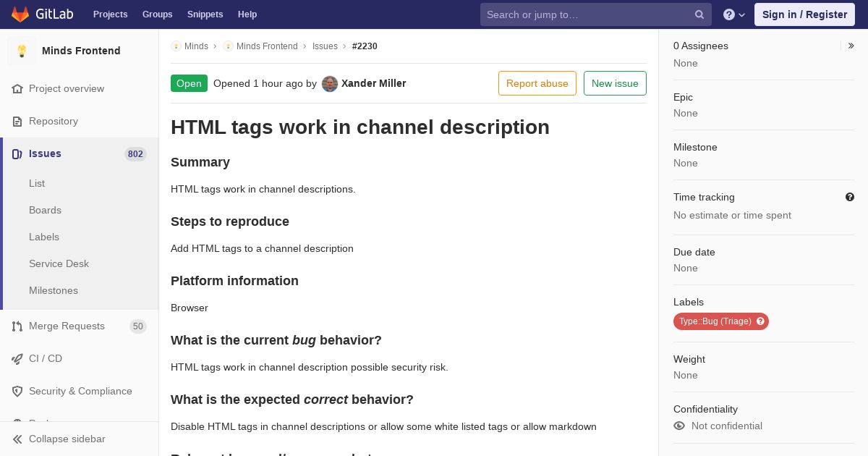The image size is (868, 456).
Task: Open the Projects menu
Action: coord(110,14)
